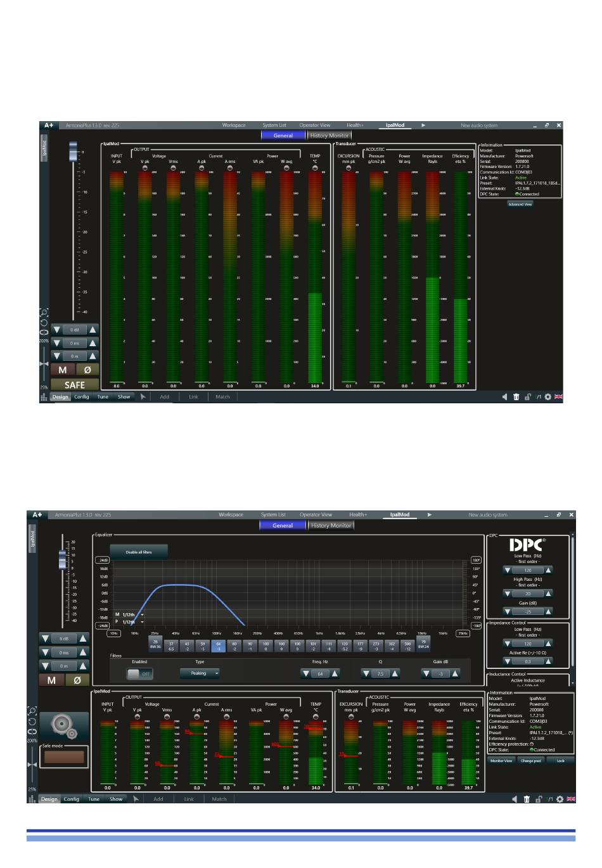602x868 pixels.
Task: Click the Disable all filters button
Action: point(139,552)
